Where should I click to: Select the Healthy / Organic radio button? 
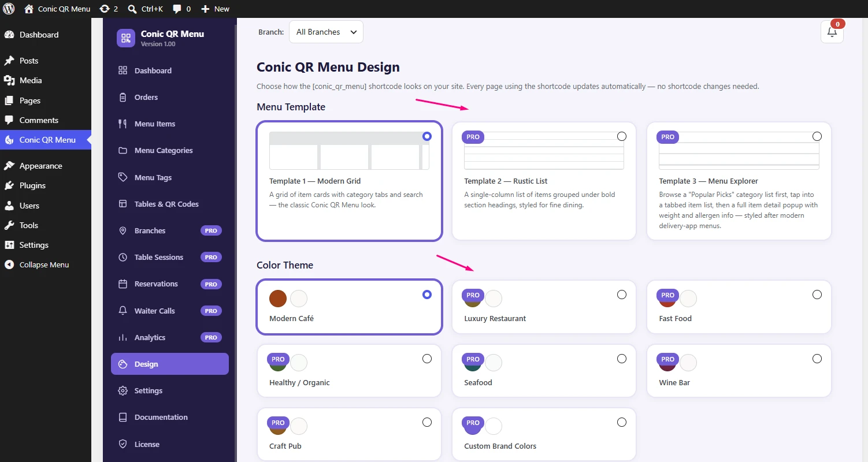point(427,359)
